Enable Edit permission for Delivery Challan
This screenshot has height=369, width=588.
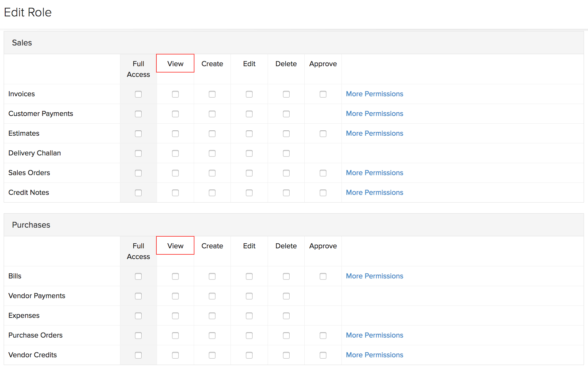pyautogui.click(x=249, y=153)
